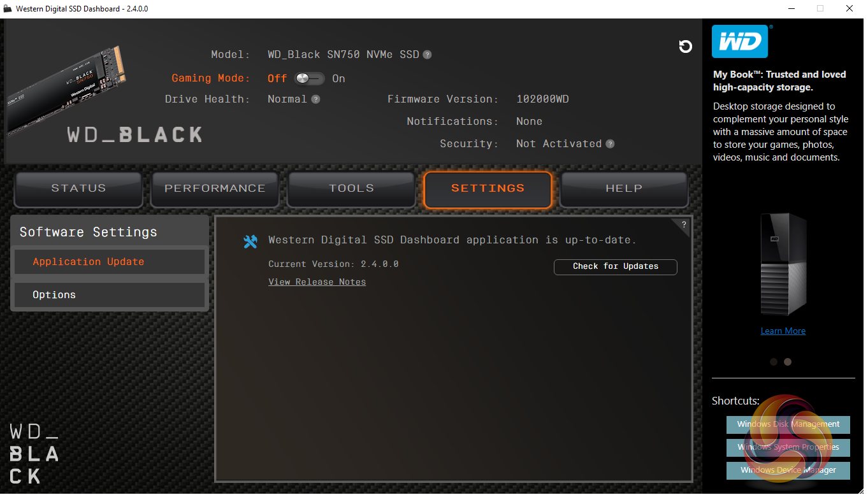Click the model name "WD_Black SN750 NVMe SSD"
Viewport: 868px width, 495px height.
pyautogui.click(x=344, y=55)
